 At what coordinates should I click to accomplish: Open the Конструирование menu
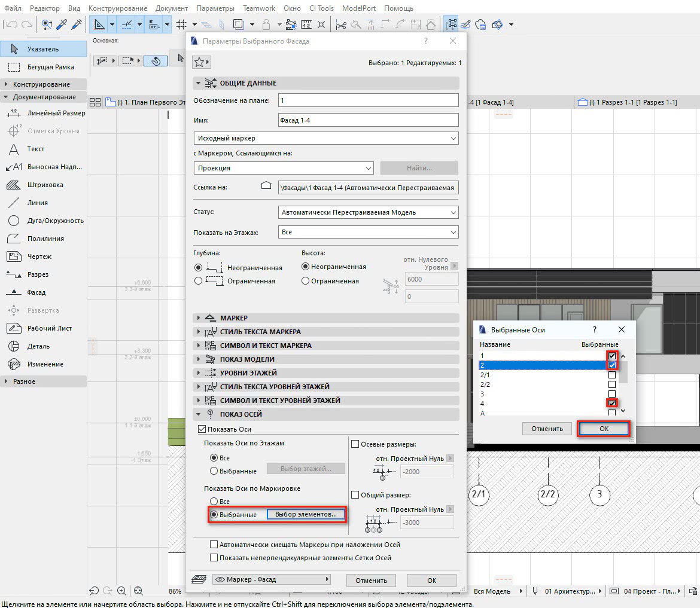(x=118, y=8)
